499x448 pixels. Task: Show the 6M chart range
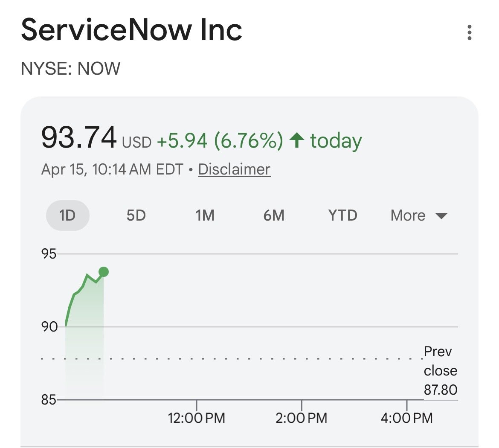coord(274,215)
